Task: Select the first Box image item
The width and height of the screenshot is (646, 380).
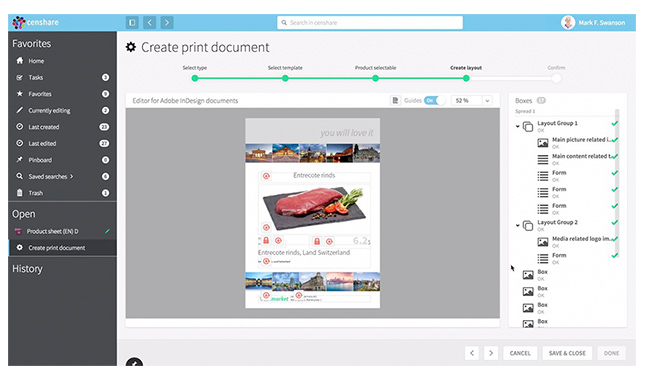Action: [535, 274]
